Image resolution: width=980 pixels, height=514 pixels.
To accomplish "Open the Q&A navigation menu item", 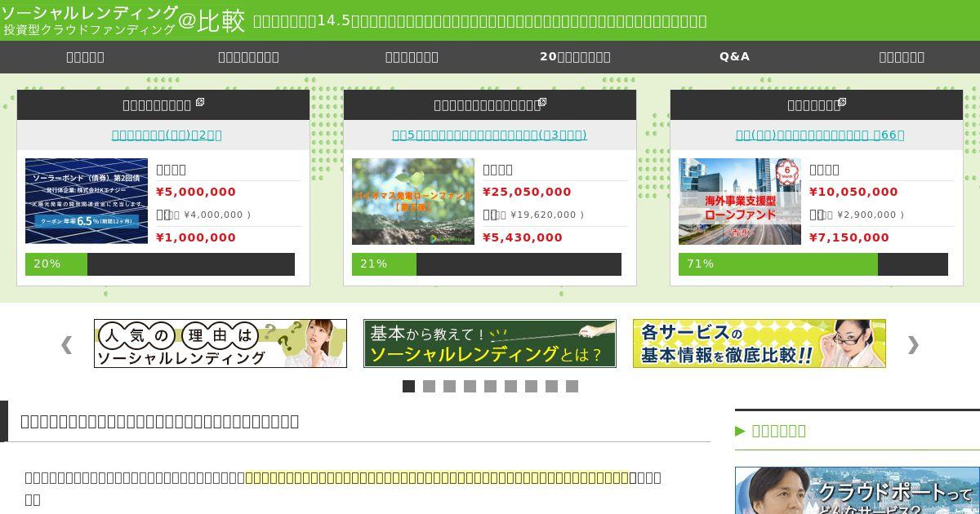I will point(734,56).
